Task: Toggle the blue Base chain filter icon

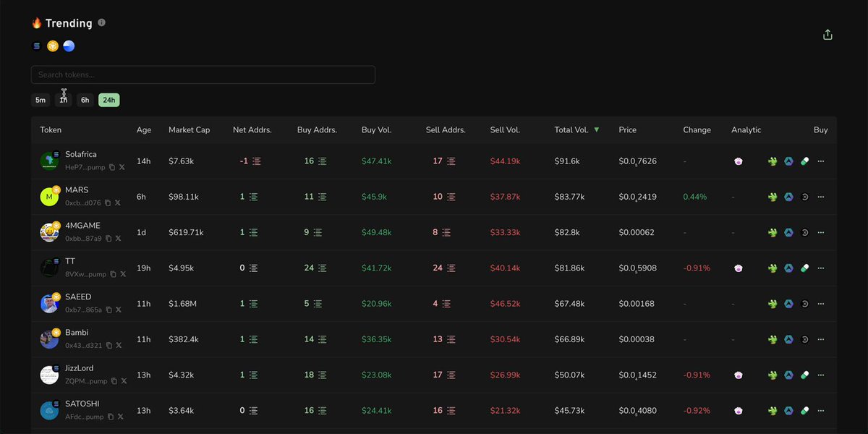Action: pyautogui.click(x=69, y=46)
